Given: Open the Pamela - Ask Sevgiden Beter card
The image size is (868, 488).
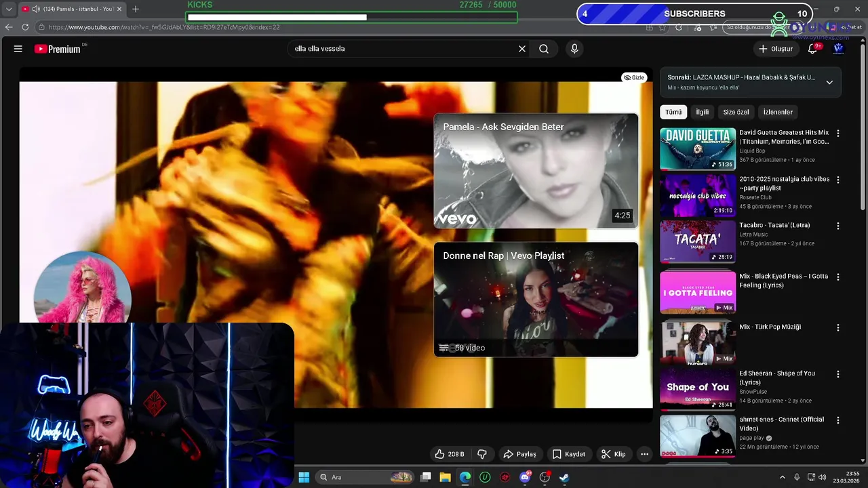Looking at the screenshot, I should [536, 171].
